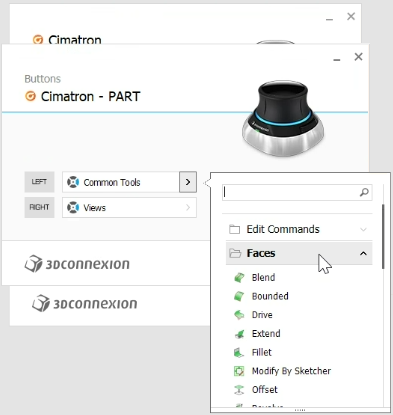Click the SpaceMouse device image

click(283, 118)
